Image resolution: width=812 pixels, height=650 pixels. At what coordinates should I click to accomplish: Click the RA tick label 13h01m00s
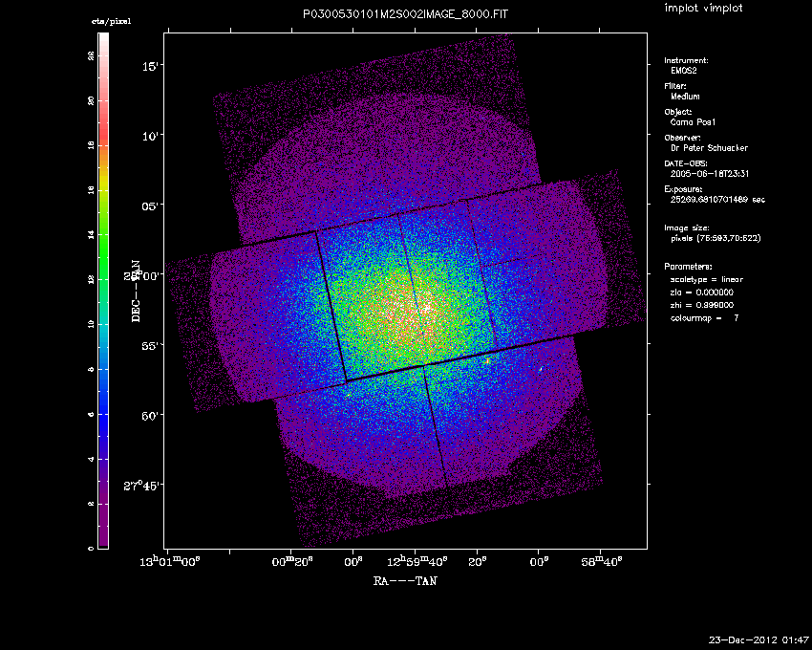(170, 562)
